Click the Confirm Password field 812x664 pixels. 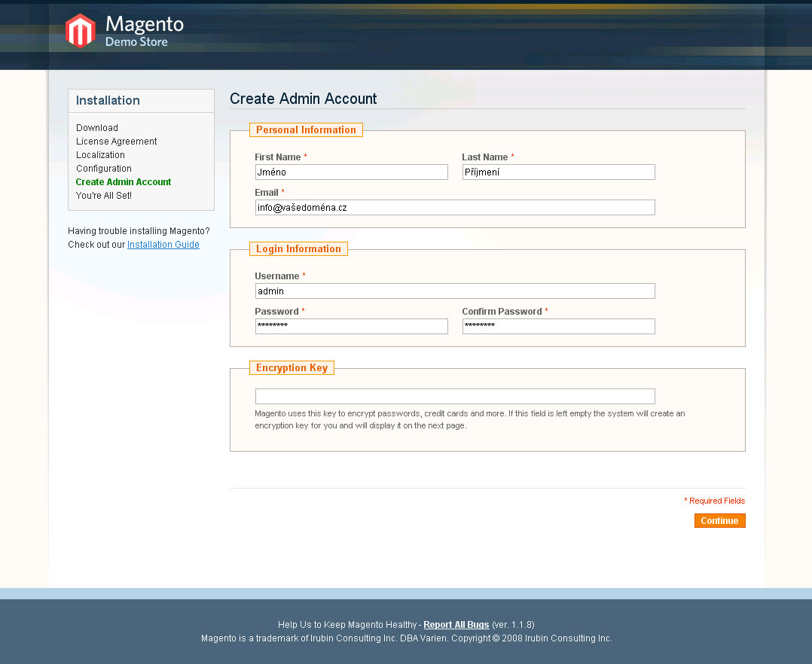pyautogui.click(x=558, y=326)
